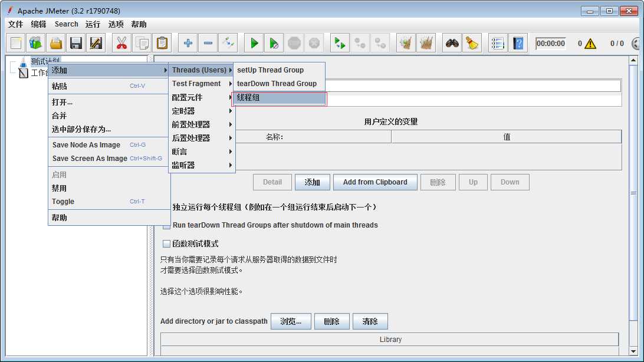Click the Reset search brush icon
644x362 pixels.
click(472, 43)
